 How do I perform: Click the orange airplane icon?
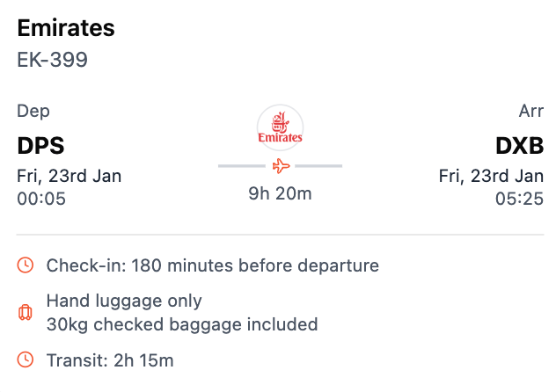point(281,165)
